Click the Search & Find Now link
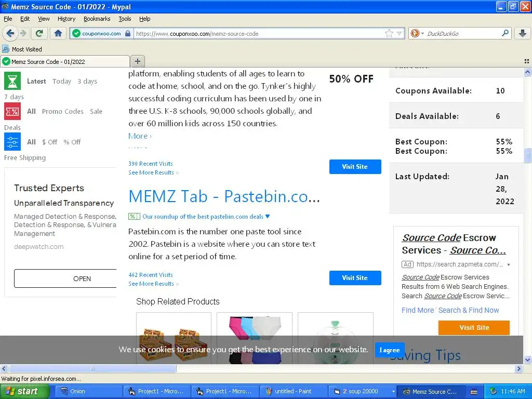Viewport: 532px width, 399px height. 469,310
